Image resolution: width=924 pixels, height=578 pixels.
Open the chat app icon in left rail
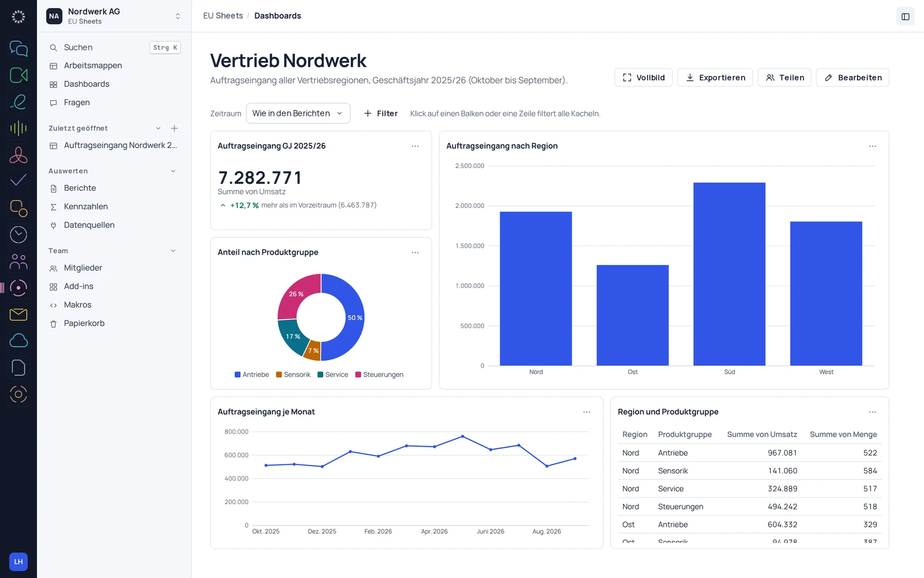18,48
